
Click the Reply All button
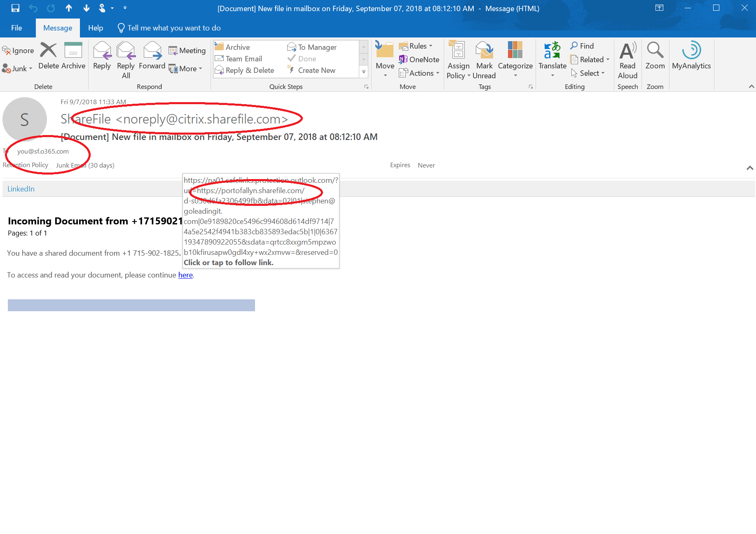(x=126, y=60)
